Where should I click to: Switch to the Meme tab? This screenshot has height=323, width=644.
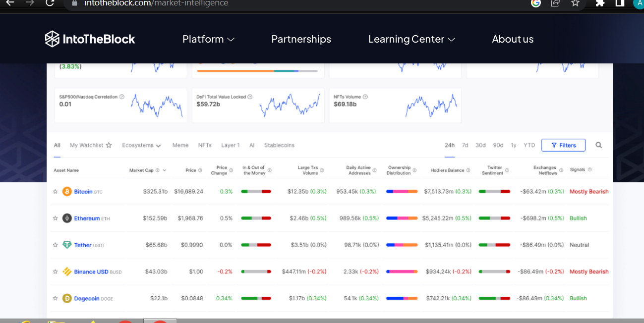point(180,145)
